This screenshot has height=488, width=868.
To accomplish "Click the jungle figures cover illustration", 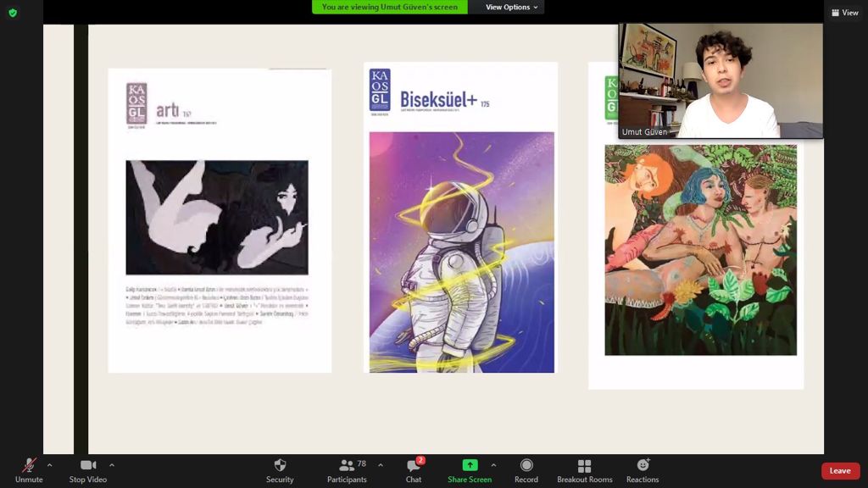I will point(701,250).
